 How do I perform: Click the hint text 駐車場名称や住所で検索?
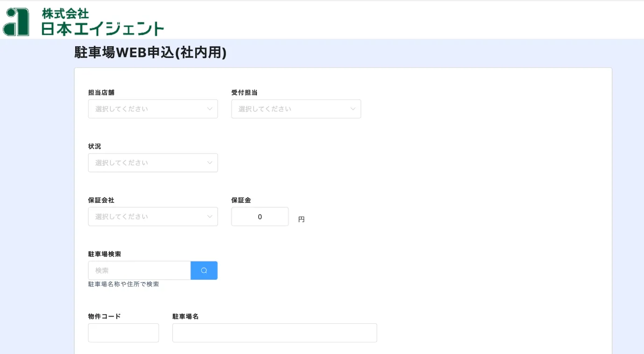click(124, 284)
